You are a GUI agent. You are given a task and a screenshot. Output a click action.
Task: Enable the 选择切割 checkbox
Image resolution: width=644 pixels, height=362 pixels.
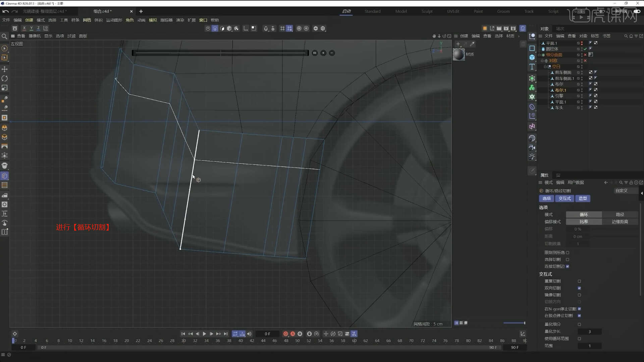point(568,259)
